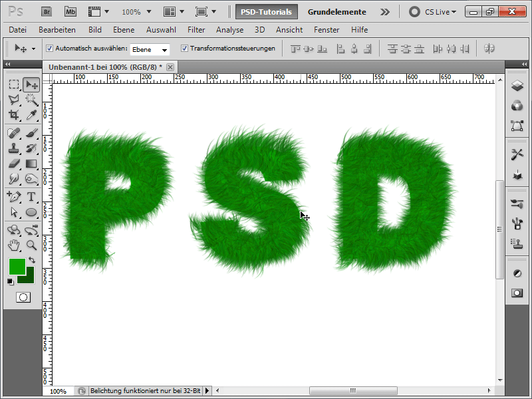This screenshot has width=532, height=399.
Task: Open the Paths panel icon
Action: (517, 126)
